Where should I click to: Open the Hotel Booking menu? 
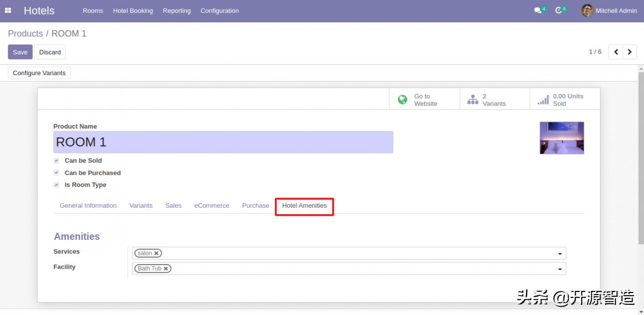click(x=133, y=11)
